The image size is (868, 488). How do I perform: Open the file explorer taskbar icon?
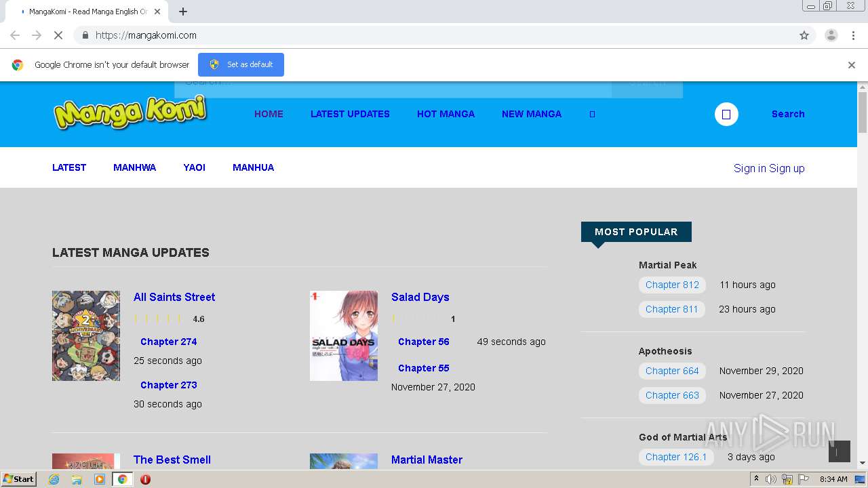point(77,479)
